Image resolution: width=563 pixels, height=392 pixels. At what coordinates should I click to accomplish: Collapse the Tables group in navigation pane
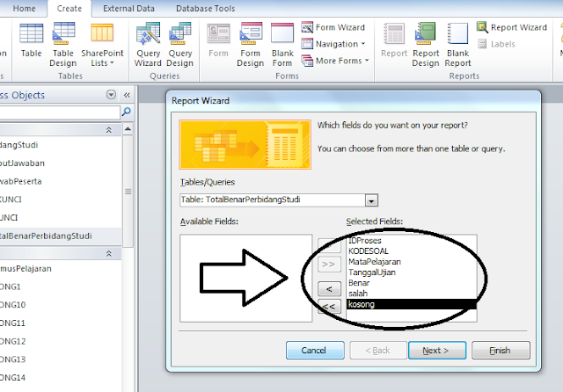pyautogui.click(x=109, y=130)
